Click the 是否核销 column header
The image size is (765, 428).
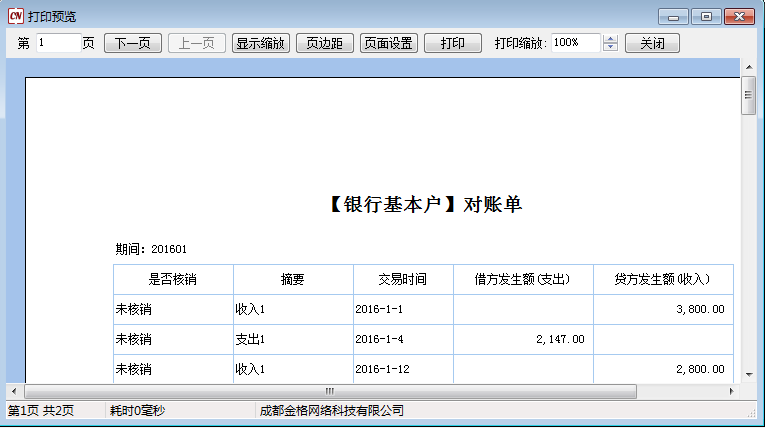(x=173, y=280)
